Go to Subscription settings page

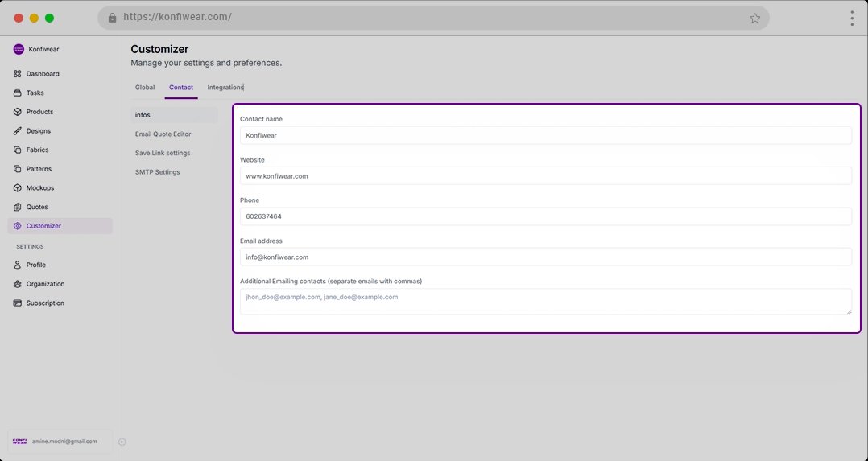pyautogui.click(x=45, y=303)
